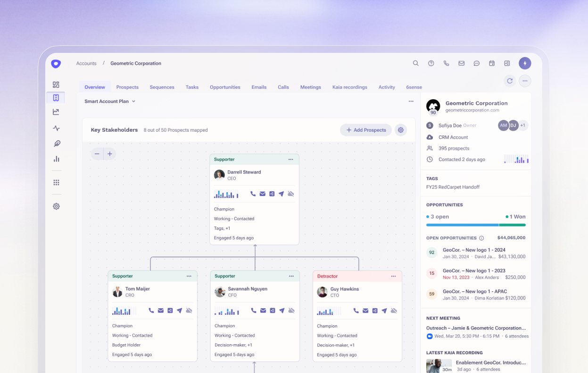Open Key Stakeholders gear settings
This screenshot has height=373, width=588.
point(401,130)
